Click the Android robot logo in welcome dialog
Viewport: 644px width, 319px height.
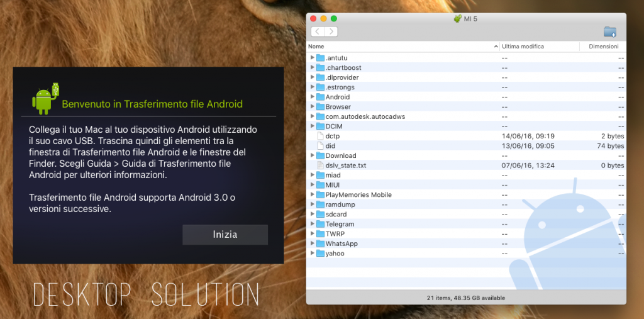pyautogui.click(x=45, y=99)
